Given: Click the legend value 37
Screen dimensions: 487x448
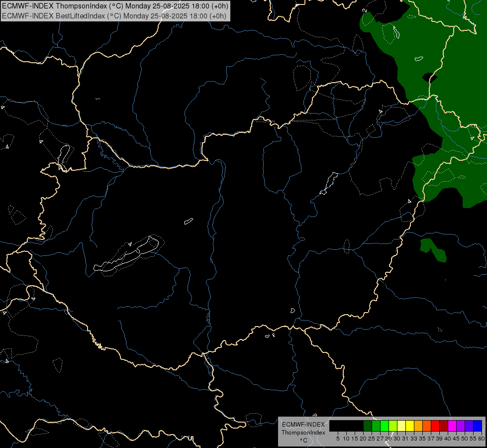Looking at the screenshot, I should tap(431, 439).
